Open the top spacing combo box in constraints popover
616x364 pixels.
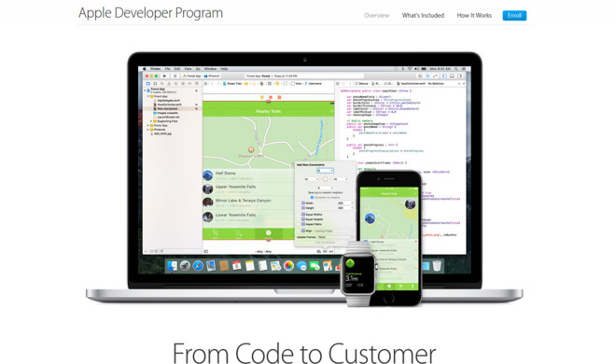tap(326, 171)
